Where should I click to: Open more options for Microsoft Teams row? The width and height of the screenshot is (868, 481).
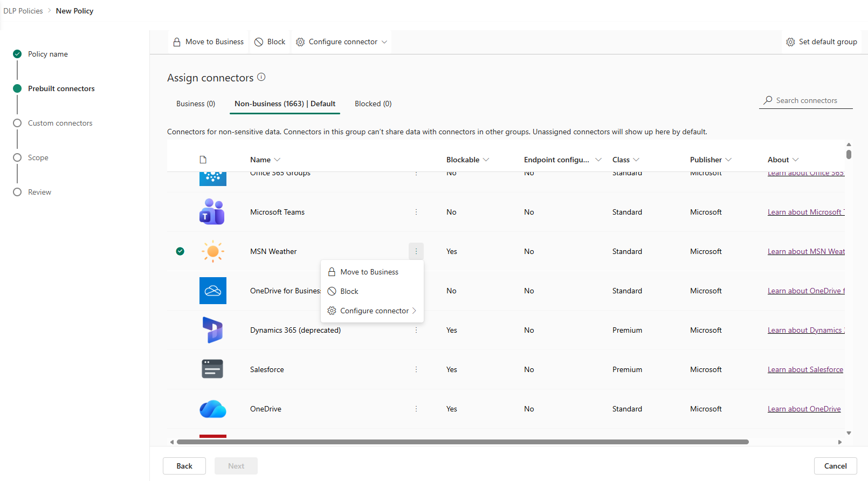(x=416, y=212)
